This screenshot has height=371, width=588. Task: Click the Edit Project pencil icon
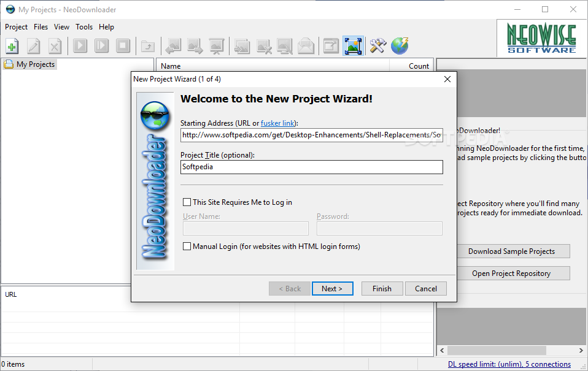pos(34,46)
